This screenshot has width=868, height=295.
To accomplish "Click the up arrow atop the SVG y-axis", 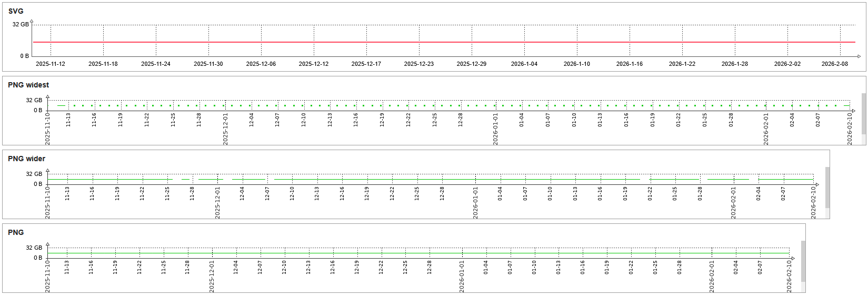I will [32, 22].
